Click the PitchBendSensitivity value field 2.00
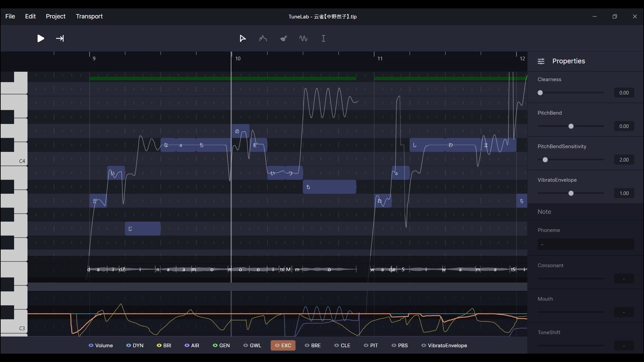 pos(624,160)
